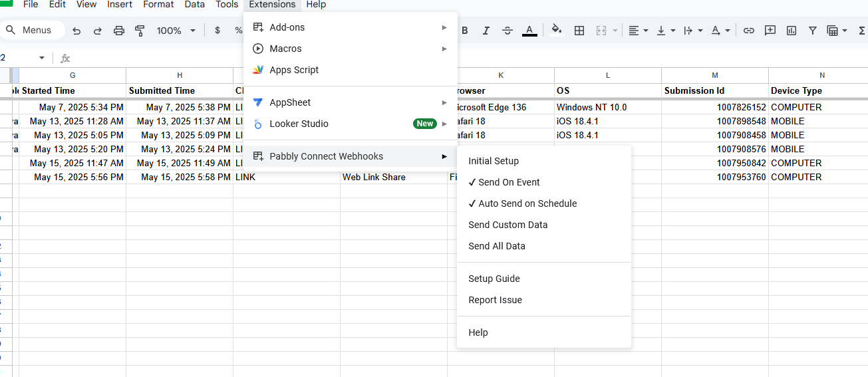Open the 100% zoom dropdown
The height and width of the screenshot is (377, 868).
point(176,31)
